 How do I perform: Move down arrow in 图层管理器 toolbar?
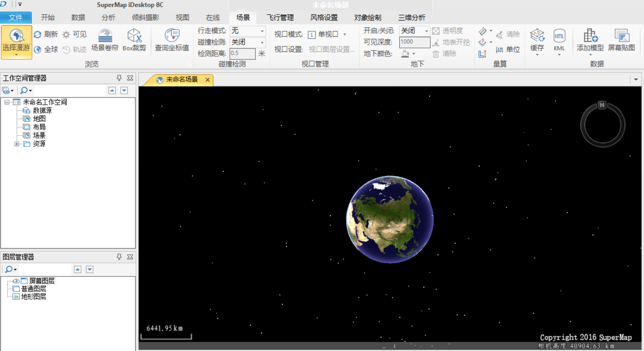click(90, 270)
